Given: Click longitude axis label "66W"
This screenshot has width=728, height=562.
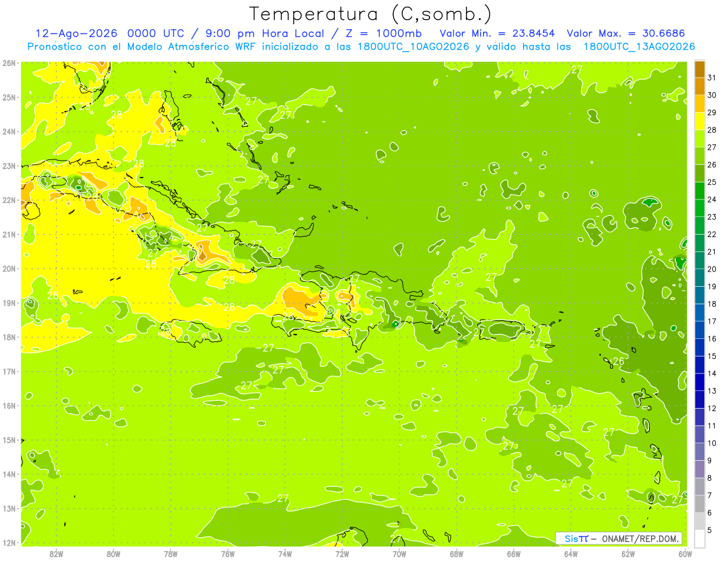Looking at the screenshot, I should (514, 554).
